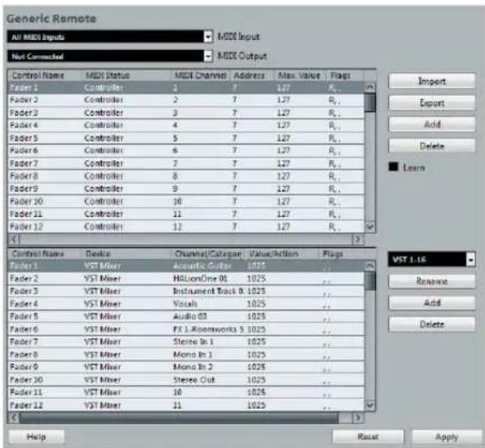Click upper table scroll up arrow
This screenshot has height=448, width=485.
(370, 88)
